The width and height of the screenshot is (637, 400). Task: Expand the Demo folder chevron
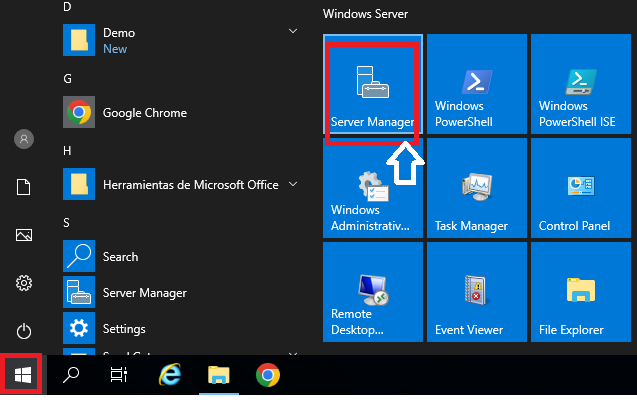(293, 31)
